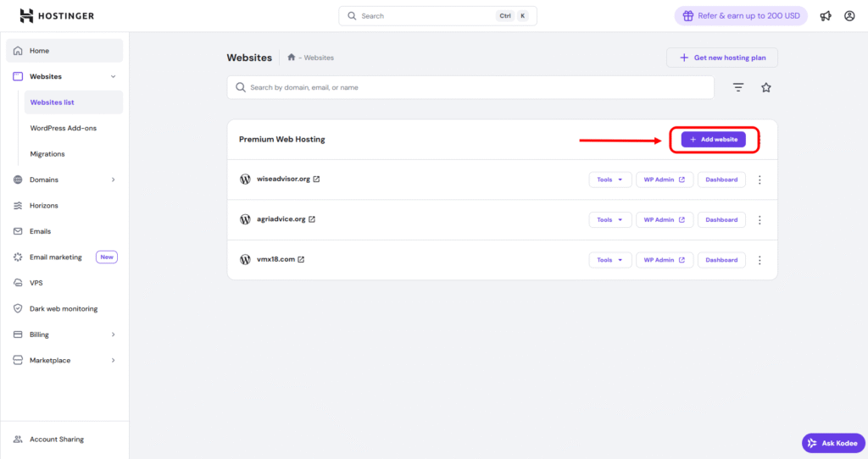Open Dark web monitoring menu item
Viewport: 868px width, 459px height.
point(64,308)
